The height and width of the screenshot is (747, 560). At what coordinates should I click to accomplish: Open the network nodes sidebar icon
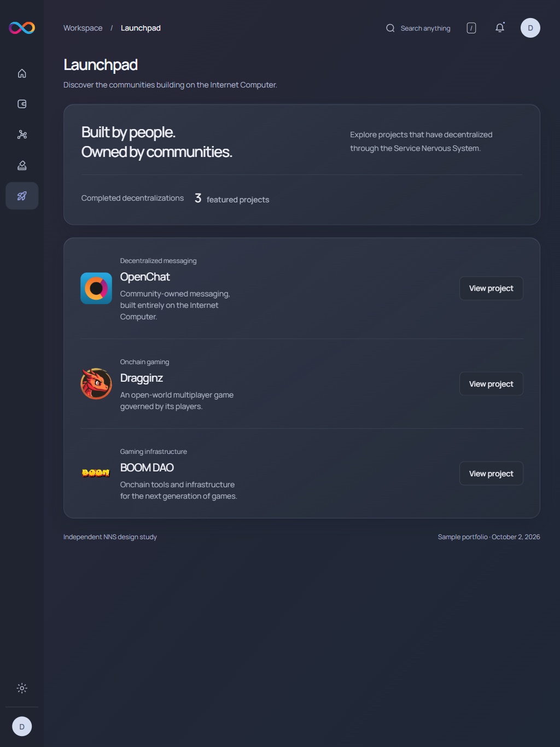pos(22,135)
